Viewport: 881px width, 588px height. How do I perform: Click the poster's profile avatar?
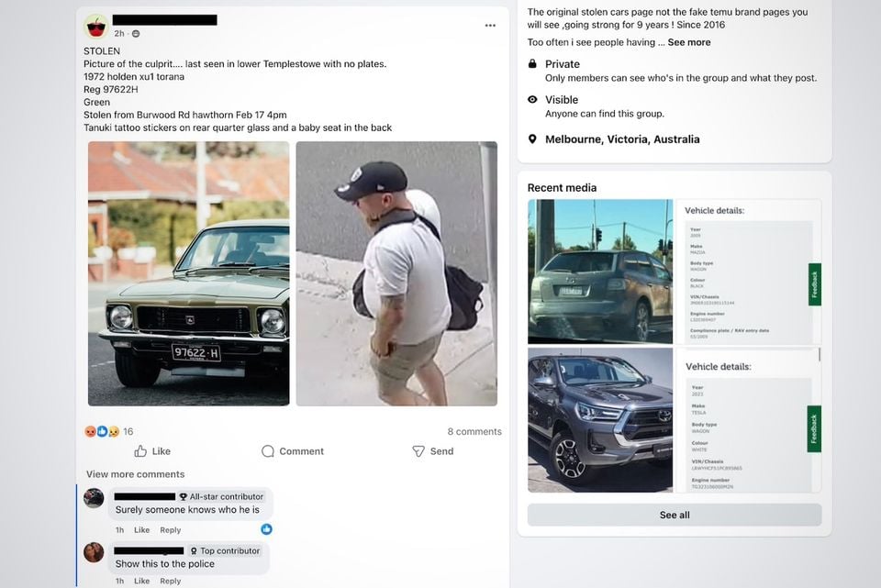point(96,27)
